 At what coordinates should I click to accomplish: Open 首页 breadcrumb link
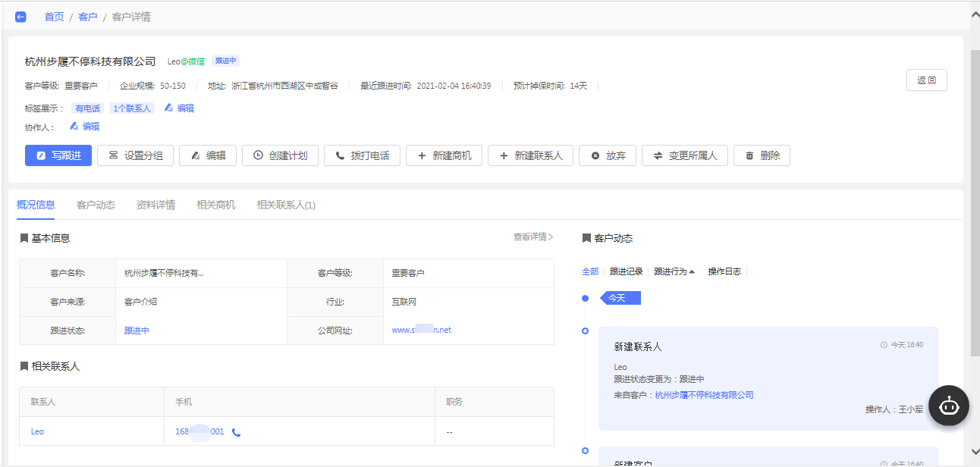[54, 17]
